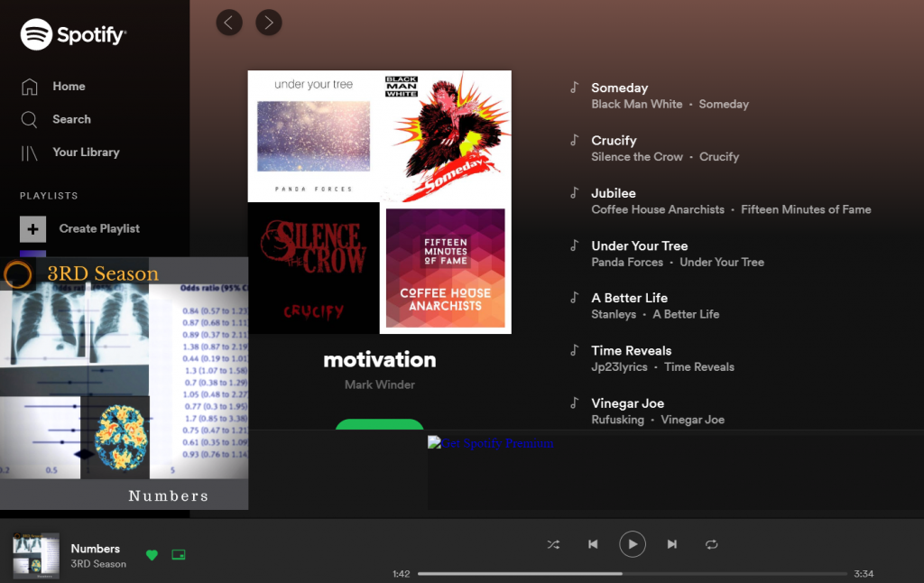Screen dimensions: 924x583
Task: Open artist Panda Forces
Action: point(627,263)
